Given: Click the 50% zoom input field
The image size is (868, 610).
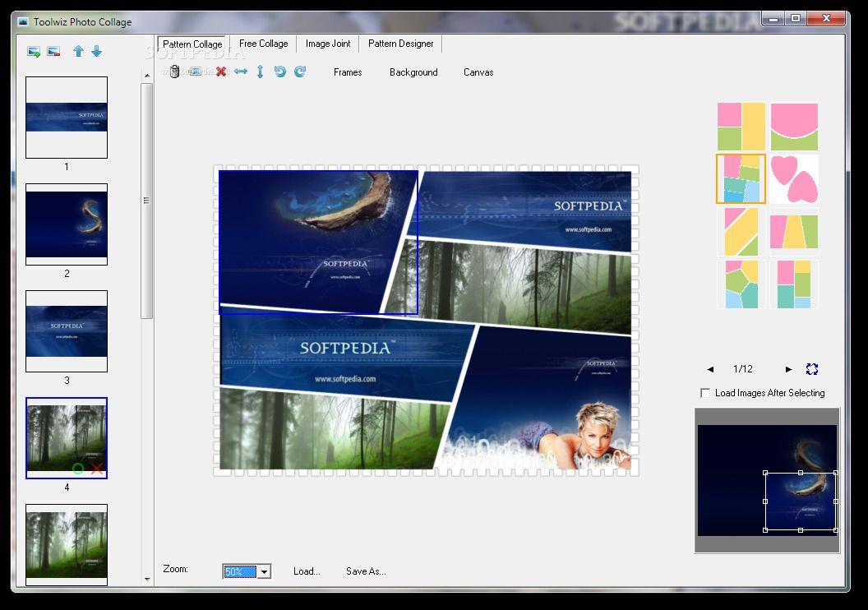Looking at the screenshot, I should click(240, 572).
